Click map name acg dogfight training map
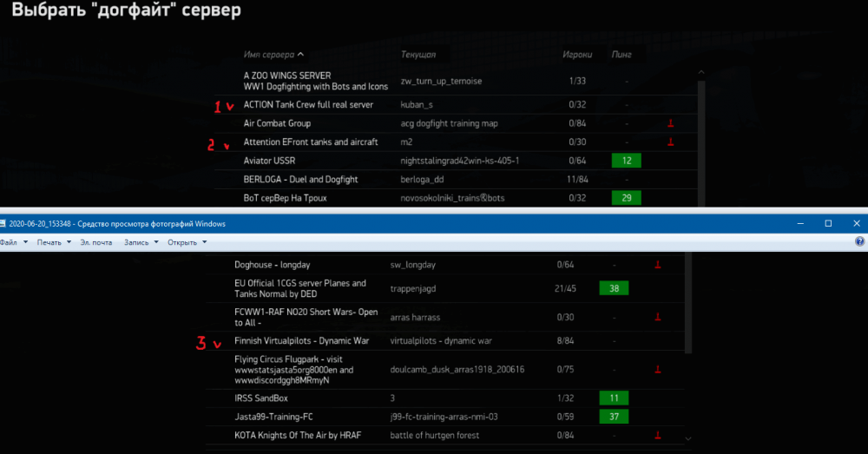This screenshot has height=454, width=868. [x=449, y=123]
